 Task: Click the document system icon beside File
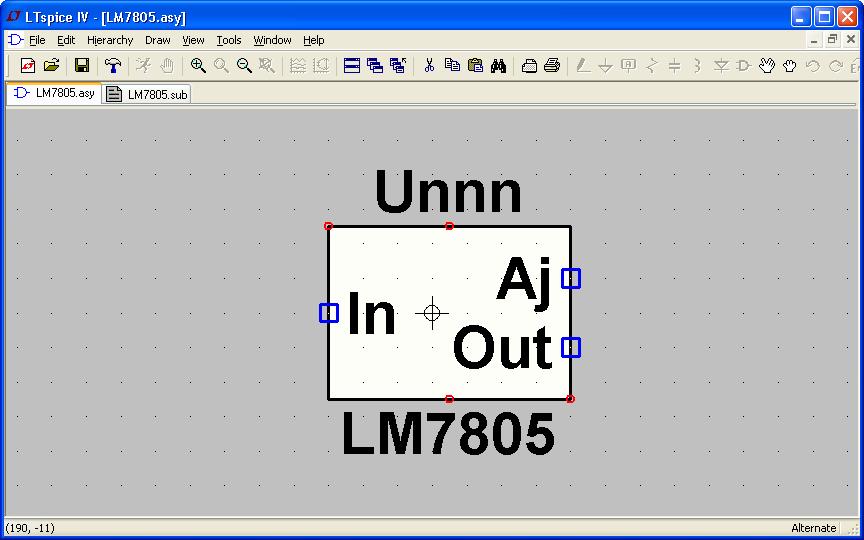[x=15, y=40]
